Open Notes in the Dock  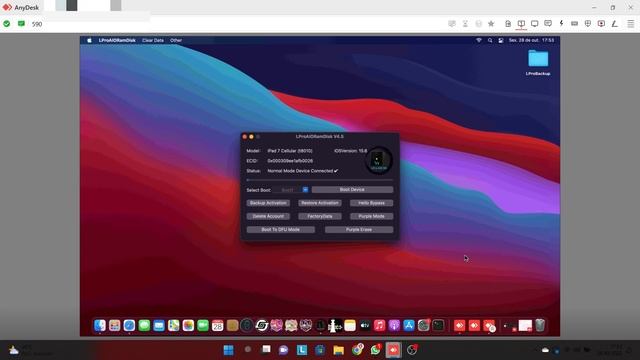pyautogui.click(x=350, y=325)
